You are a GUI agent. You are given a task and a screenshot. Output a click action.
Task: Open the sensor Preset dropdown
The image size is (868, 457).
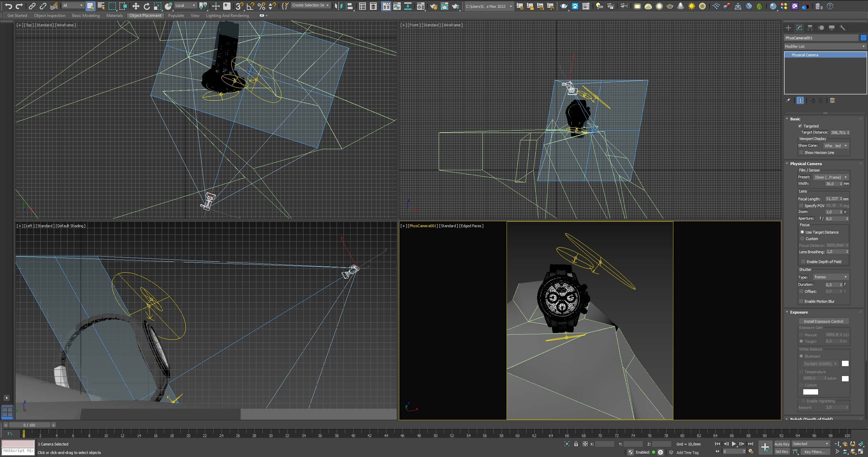(831, 177)
